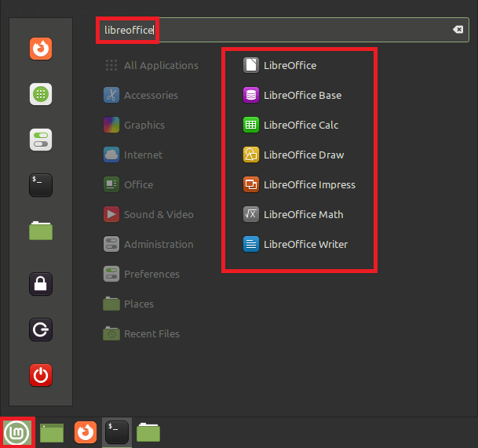Viewport: 478px width, 448px height.
Task: Switch to Terminal in the bottom panel
Action: pyautogui.click(x=117, y=432)
